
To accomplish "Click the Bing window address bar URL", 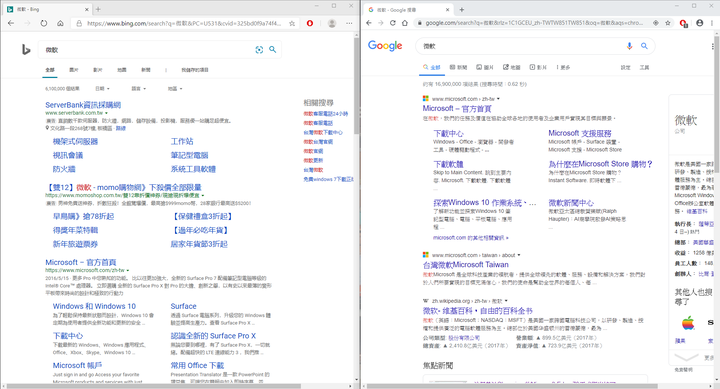I will point(184,23).
